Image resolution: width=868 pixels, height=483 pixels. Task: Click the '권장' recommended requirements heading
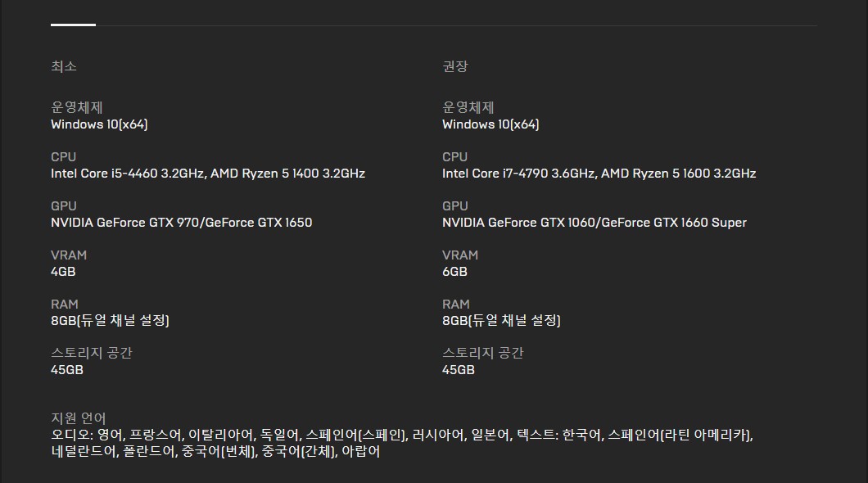[455, 66]
